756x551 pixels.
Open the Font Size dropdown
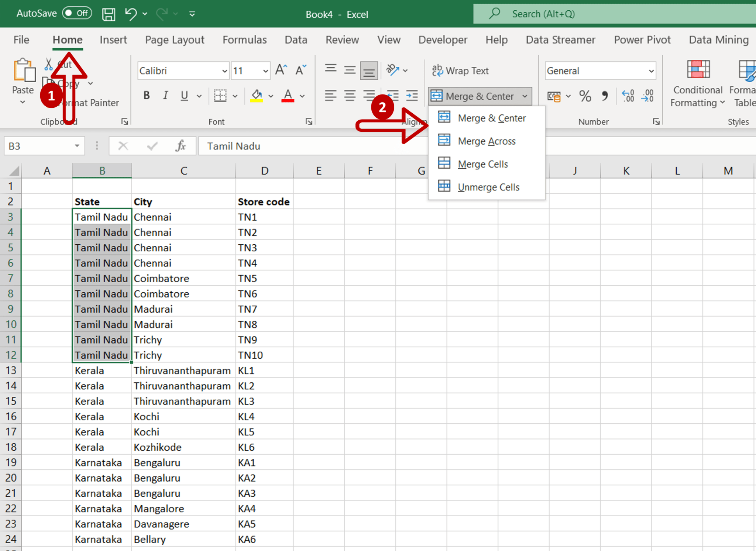coord(265,70)
